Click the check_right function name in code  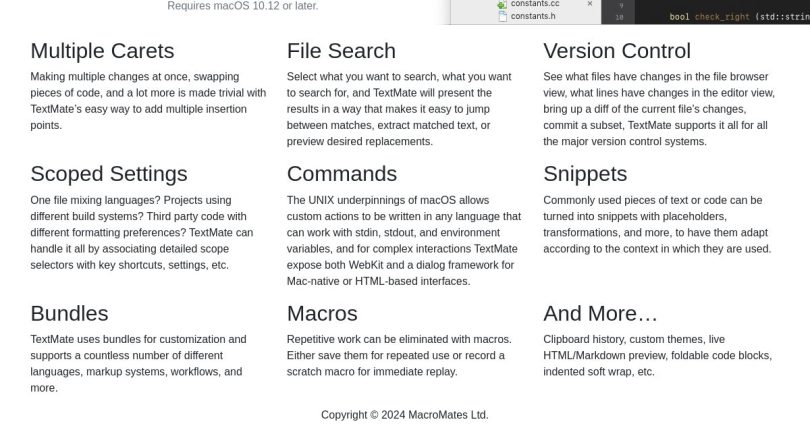coord(722,17)
